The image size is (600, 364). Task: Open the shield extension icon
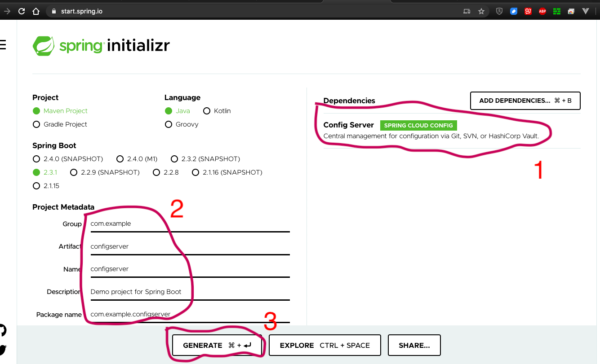(499, 11)
